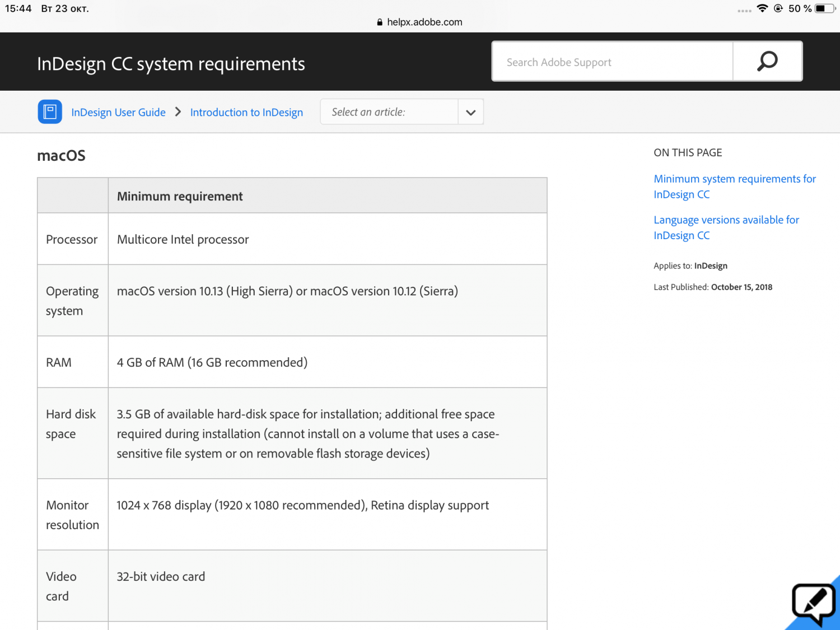Click the macOS section heading
840x630 pixels.
pyautogui.click(x=61, y=156)
